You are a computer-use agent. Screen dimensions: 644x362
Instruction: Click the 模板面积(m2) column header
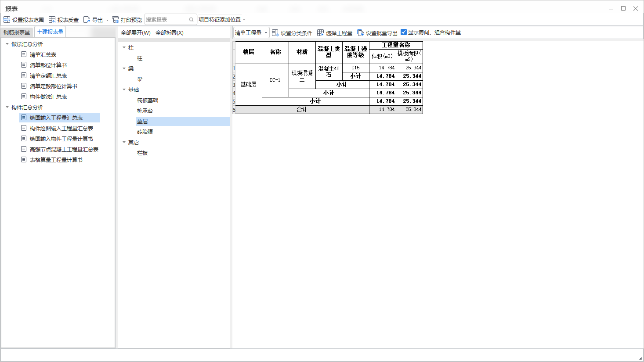pos(409,56)
